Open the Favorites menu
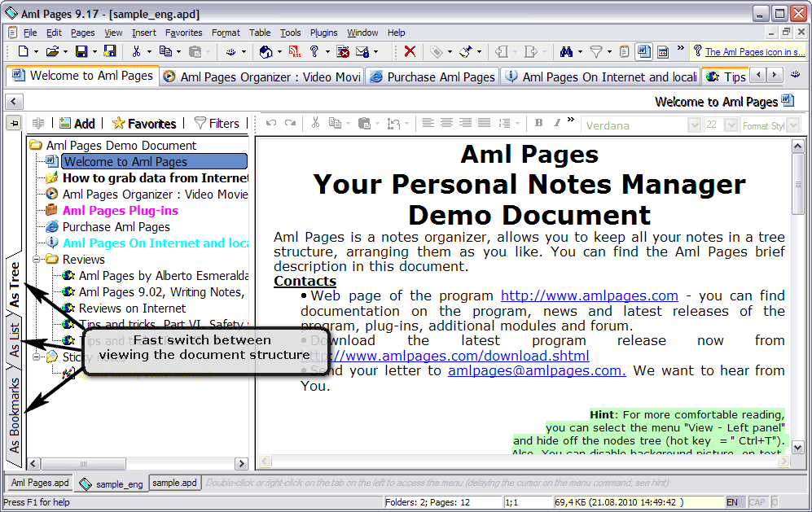 tap(184, 33)
